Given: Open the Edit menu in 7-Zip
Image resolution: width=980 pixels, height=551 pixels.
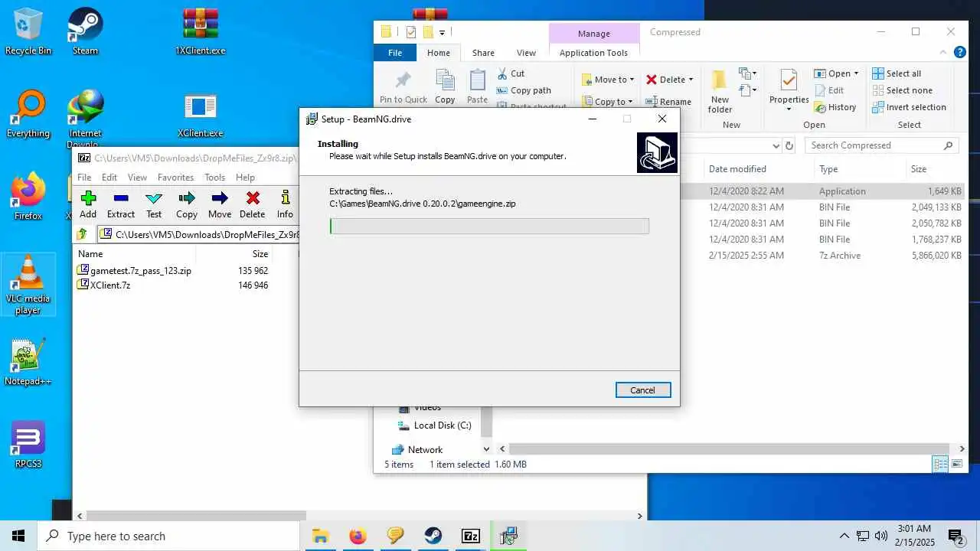Looking at the screenshot, I should point(109,177).
